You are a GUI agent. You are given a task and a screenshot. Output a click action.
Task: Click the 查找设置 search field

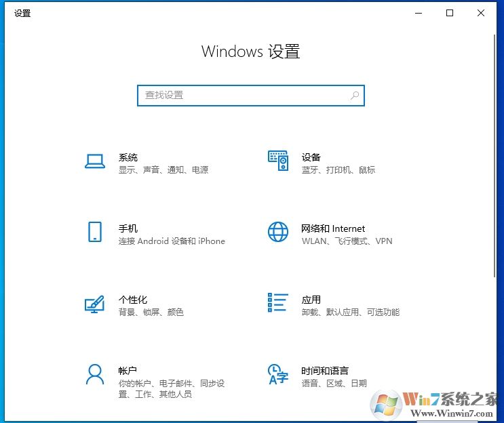tap(251, 96)
